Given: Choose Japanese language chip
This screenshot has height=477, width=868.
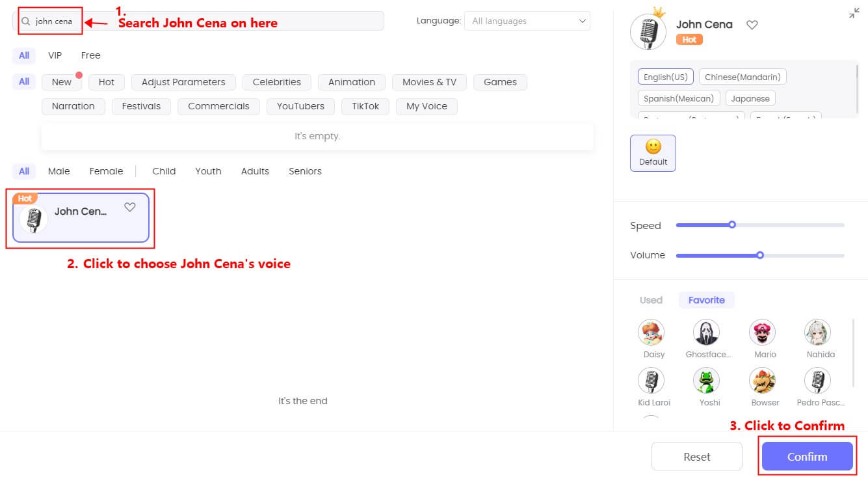Looking at the screenshot, I should (x=750, y=98).
